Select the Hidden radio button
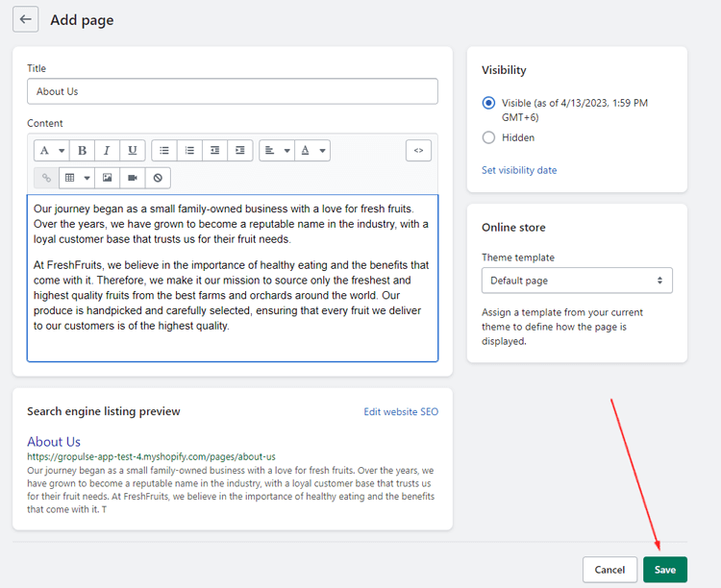Viewport: 721px width, 588px height. pos(488,137)
